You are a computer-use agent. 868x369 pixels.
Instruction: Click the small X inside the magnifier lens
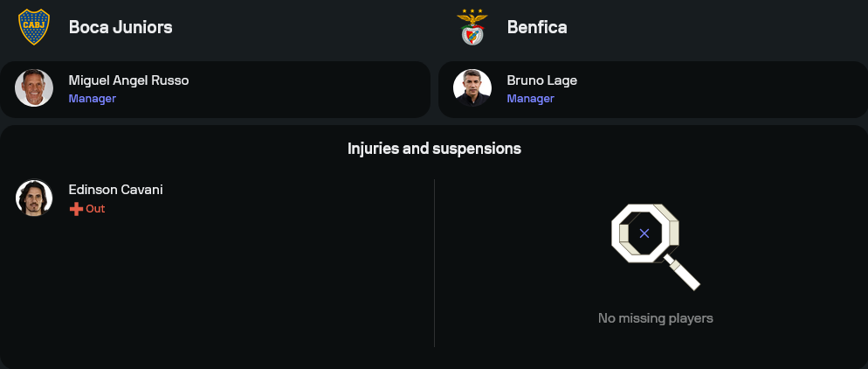pos(644,233)
